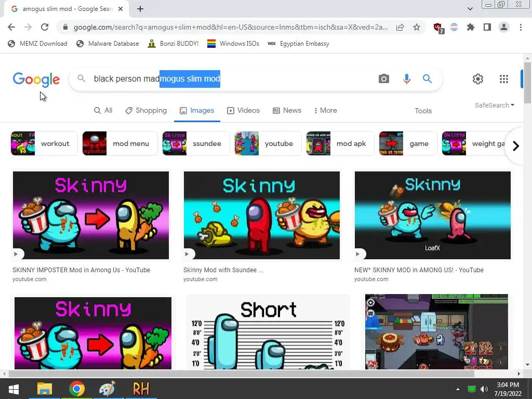Bookmark this page with the star icon
Screen dimensions: 532x399
point(417,27)
